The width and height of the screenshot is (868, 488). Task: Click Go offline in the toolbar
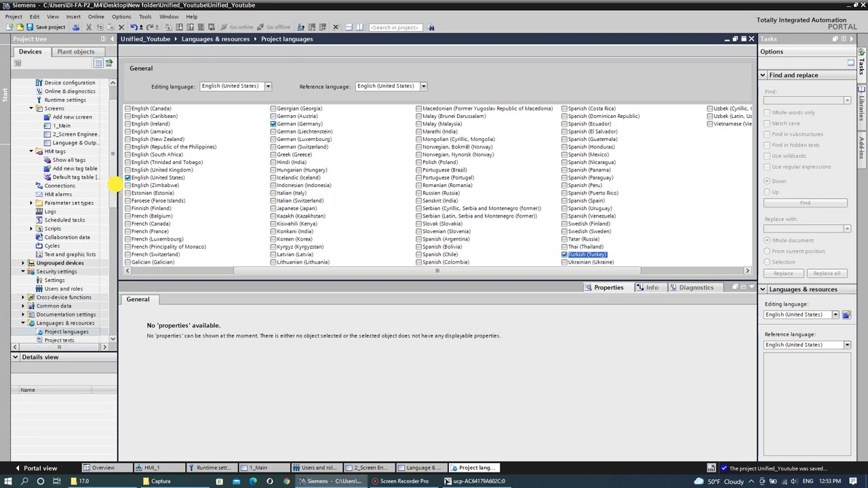coord(273,27)
